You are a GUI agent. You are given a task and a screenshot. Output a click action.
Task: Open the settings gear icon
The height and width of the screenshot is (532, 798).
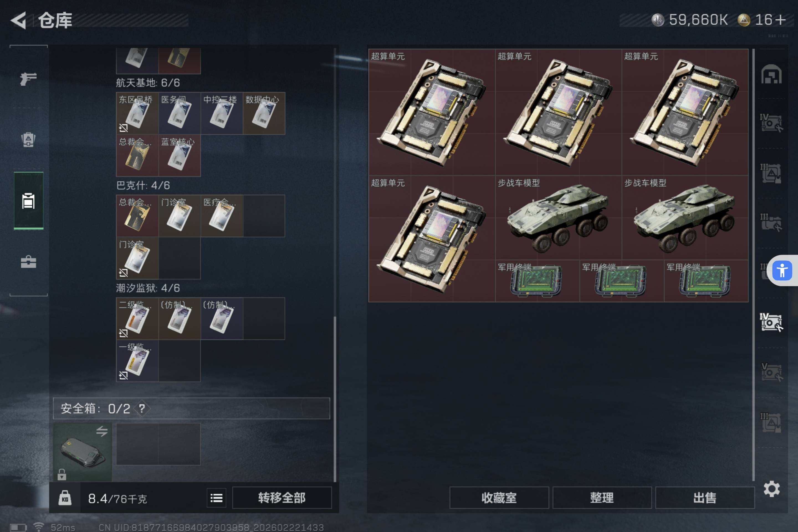[x=771, y=489]
